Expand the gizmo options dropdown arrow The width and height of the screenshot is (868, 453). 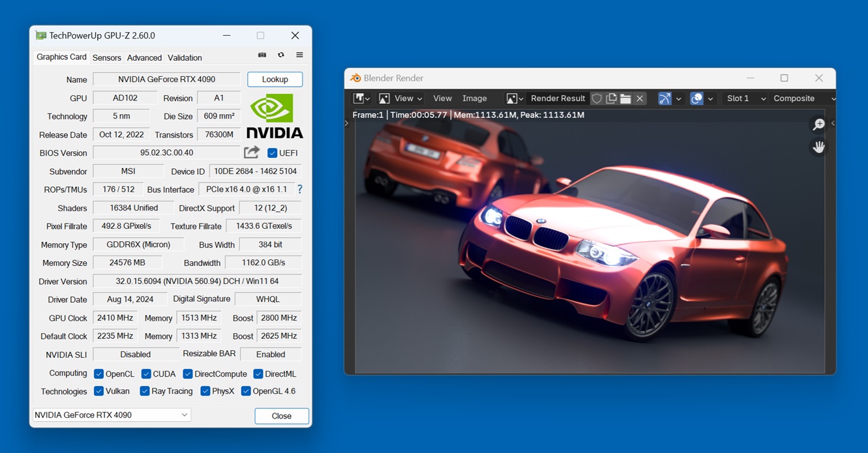678,98
